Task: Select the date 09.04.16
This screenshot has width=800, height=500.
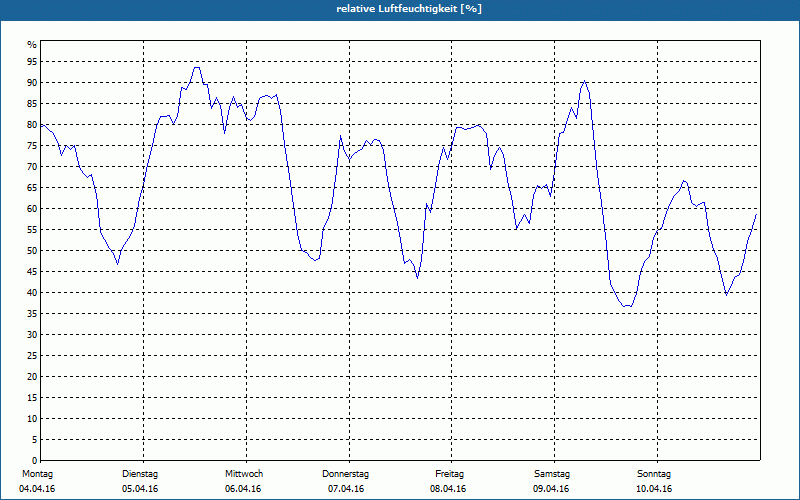Action: [x=551, y=489]
